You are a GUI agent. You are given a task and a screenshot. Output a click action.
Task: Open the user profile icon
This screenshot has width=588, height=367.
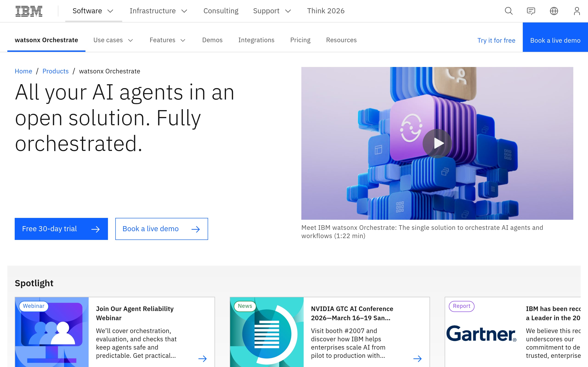[577, 11]
